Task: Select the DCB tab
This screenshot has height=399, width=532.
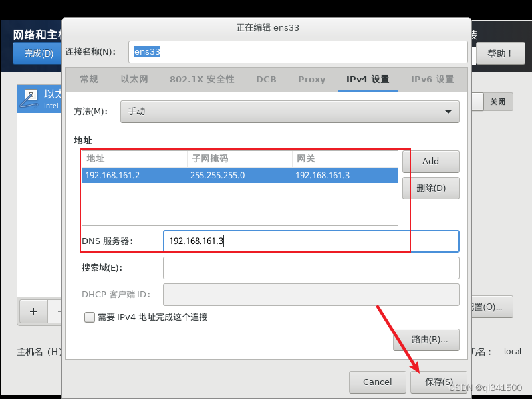Action: tap(266, 79)
